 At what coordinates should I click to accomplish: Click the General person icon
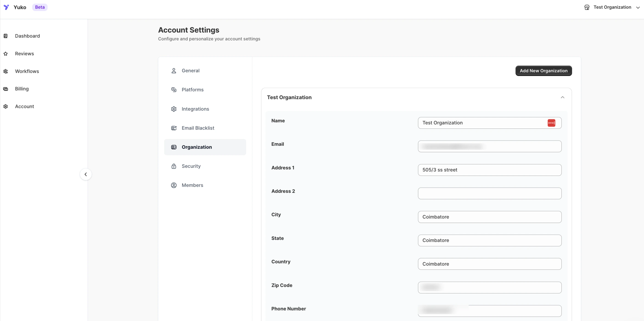click(x=174, y=71)
